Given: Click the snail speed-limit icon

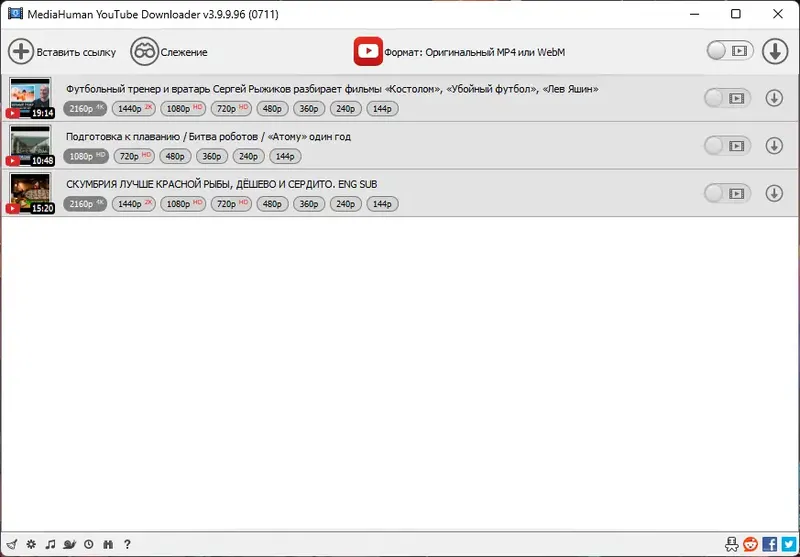Looking at the screenshot, I should (x=69, y=544).
